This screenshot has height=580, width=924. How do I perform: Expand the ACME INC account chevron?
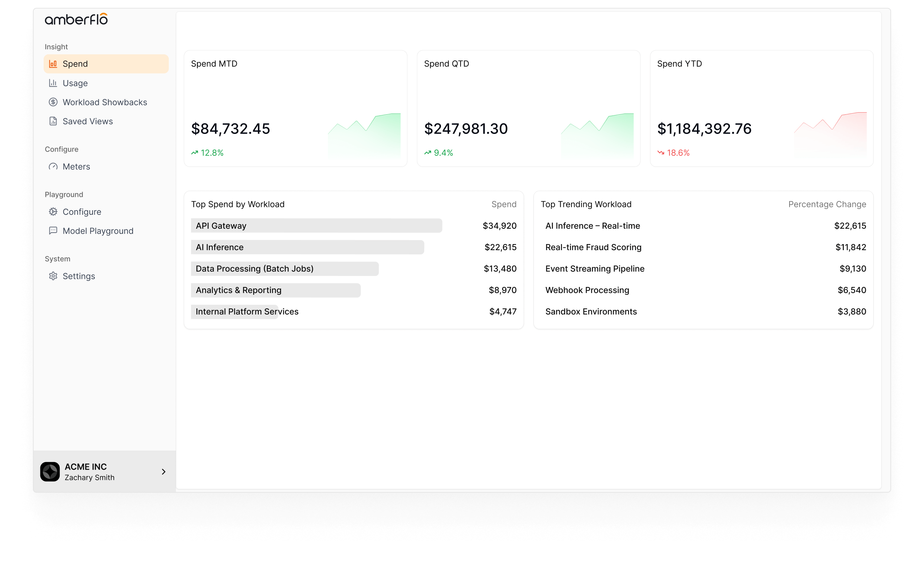pyautogui.click(x=163, y=472)
